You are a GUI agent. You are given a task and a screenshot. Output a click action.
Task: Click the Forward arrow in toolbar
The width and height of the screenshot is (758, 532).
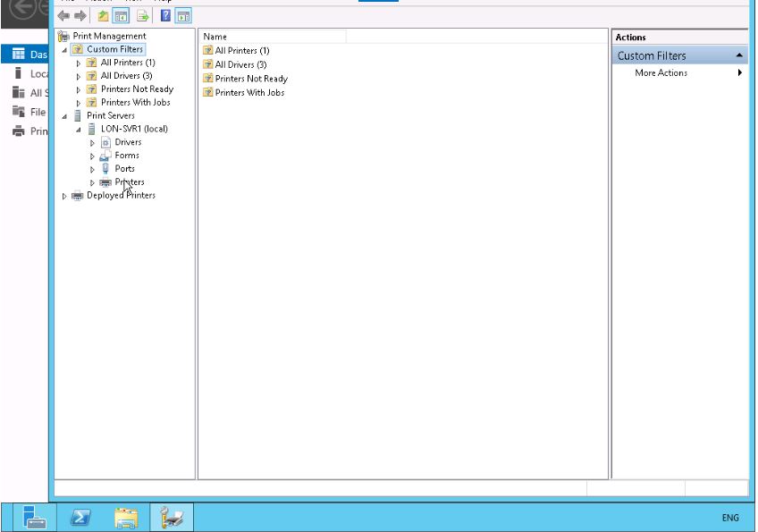click(x=80, y=16)
